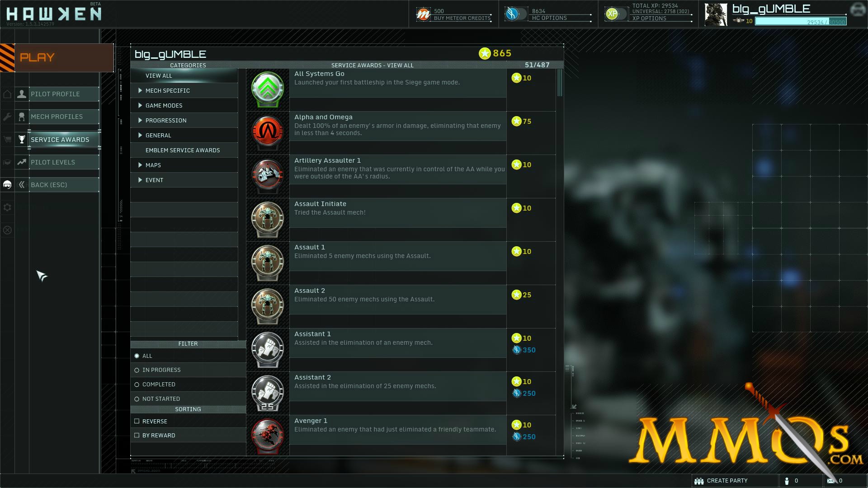Click the Alpha and Omega award title
Screen dimensions: 868x488
323,117
